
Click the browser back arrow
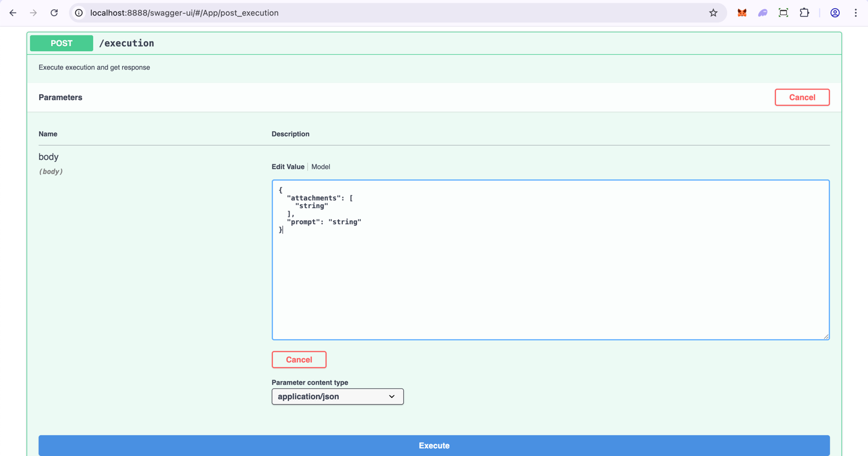click(x=13, y=13)
